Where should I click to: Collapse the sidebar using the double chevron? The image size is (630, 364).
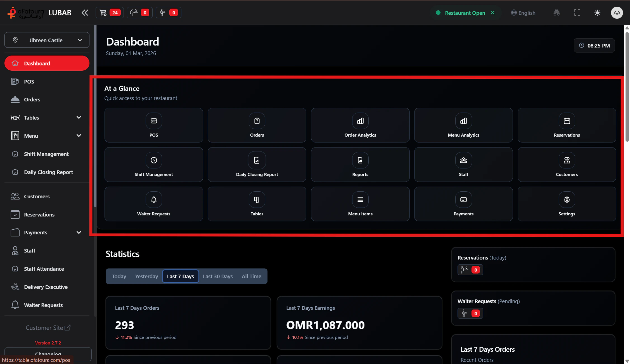pyautogui.click(x=85, y=12)
